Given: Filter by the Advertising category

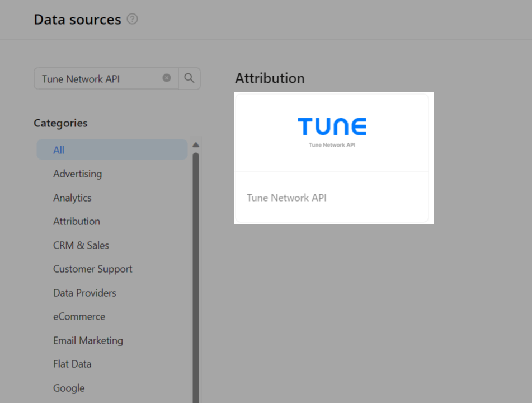Looking at the screenshot, I should click(77, 174).
